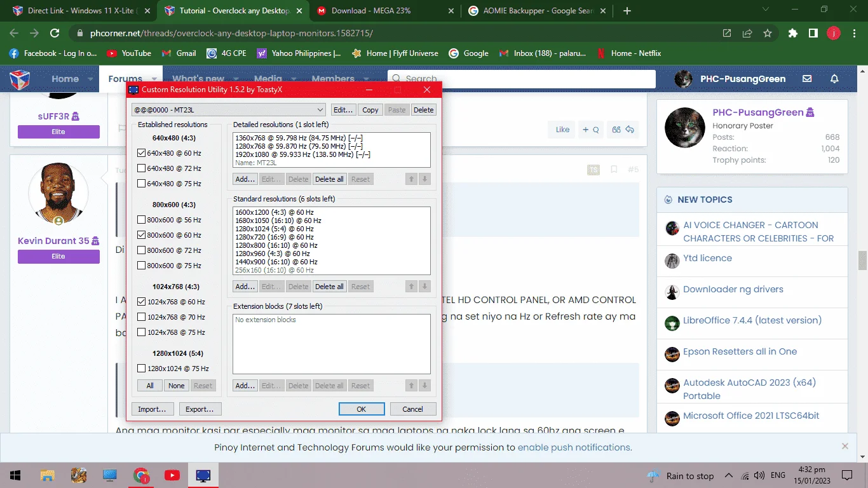Open YouTube app on the taskbar

172,475
